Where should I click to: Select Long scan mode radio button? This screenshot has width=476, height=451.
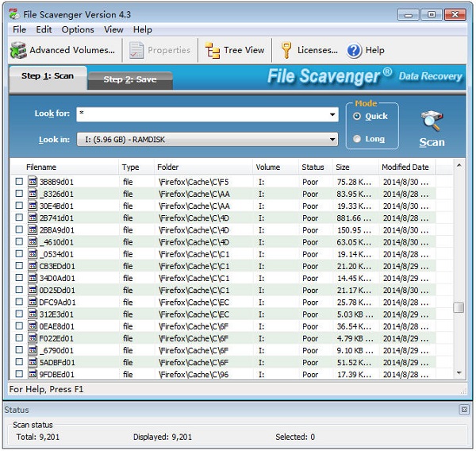(x=357, y=139)
